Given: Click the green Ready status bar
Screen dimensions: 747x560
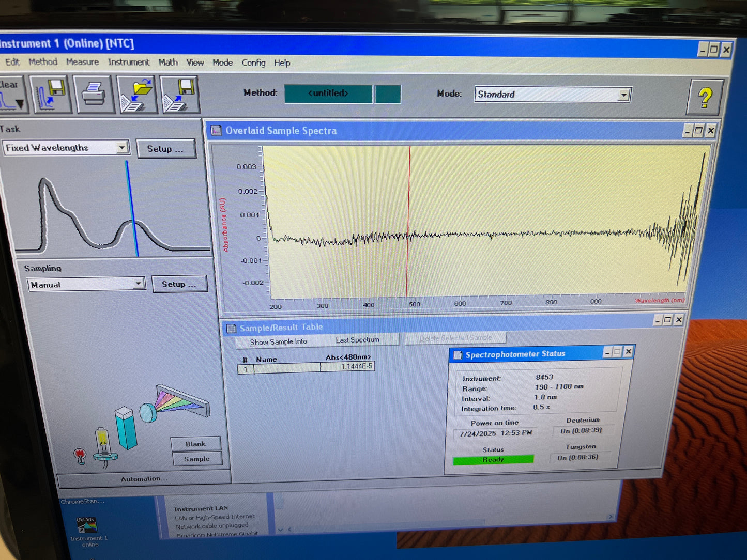Looking at the screenshot, I should [x=493, y=459].
